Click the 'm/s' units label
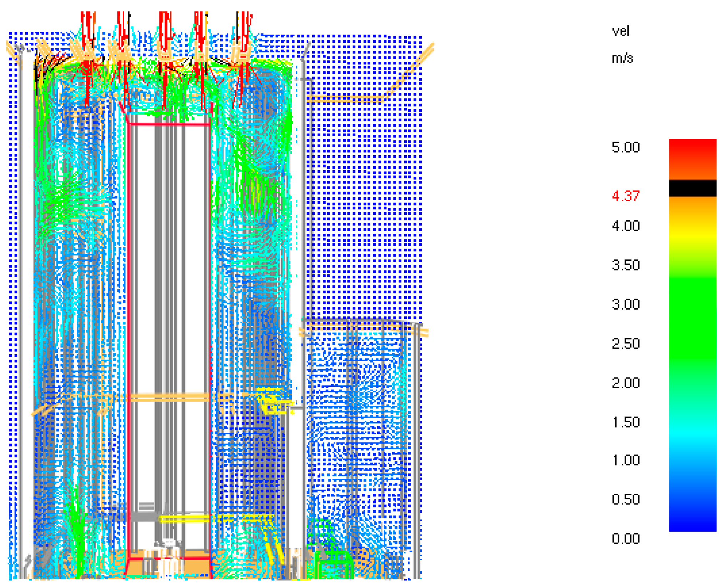Screen dimensions: 725x588 622,58
